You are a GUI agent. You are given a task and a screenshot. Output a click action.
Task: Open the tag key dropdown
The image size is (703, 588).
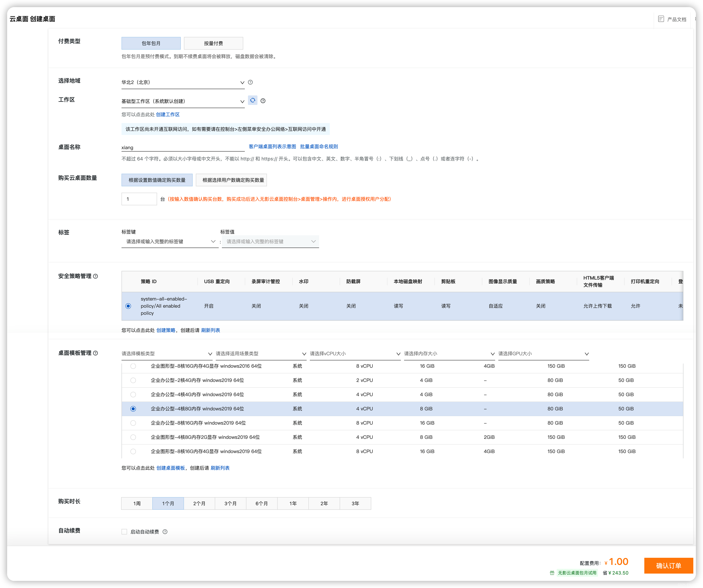pyautogui.click(x=170, y=242)
